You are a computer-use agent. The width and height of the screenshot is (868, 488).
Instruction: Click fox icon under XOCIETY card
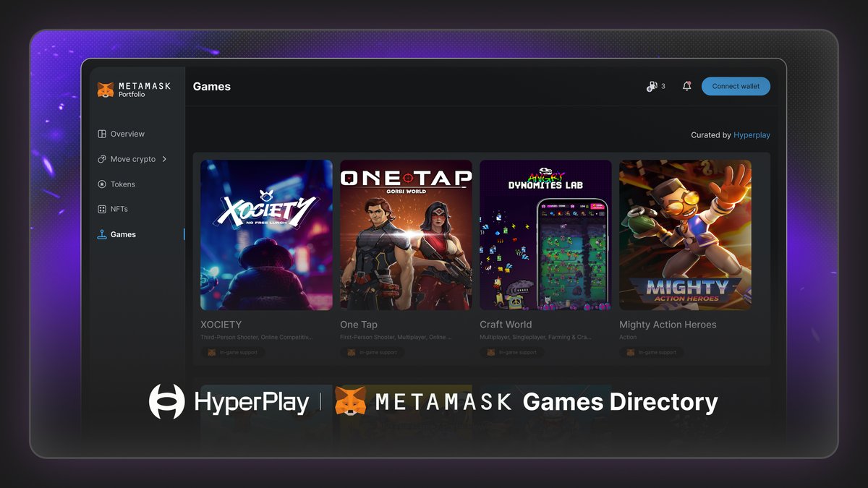pyautogui.click(x=212, y=352)
